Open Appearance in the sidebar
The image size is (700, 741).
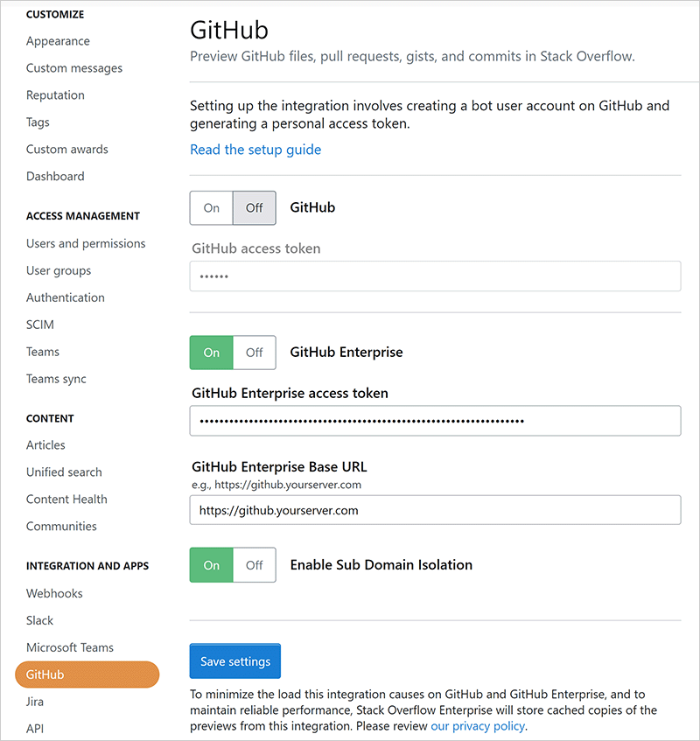point(58,41)
